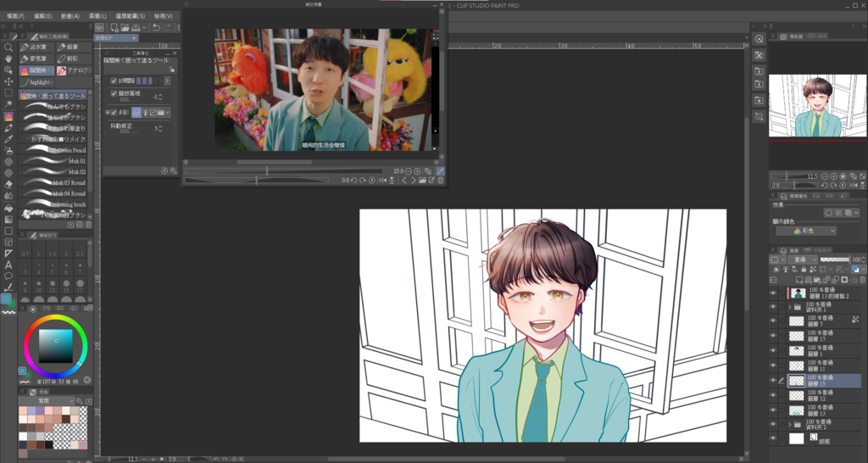Expand close-gap options arrow in Tool Property
The height and width of the screenshot is (463, 868).
coord(167,81)
